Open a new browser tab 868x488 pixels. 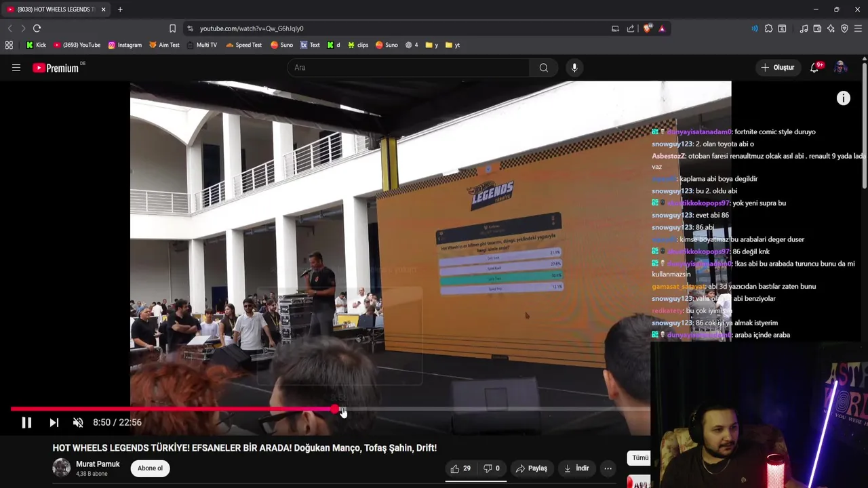120,9
